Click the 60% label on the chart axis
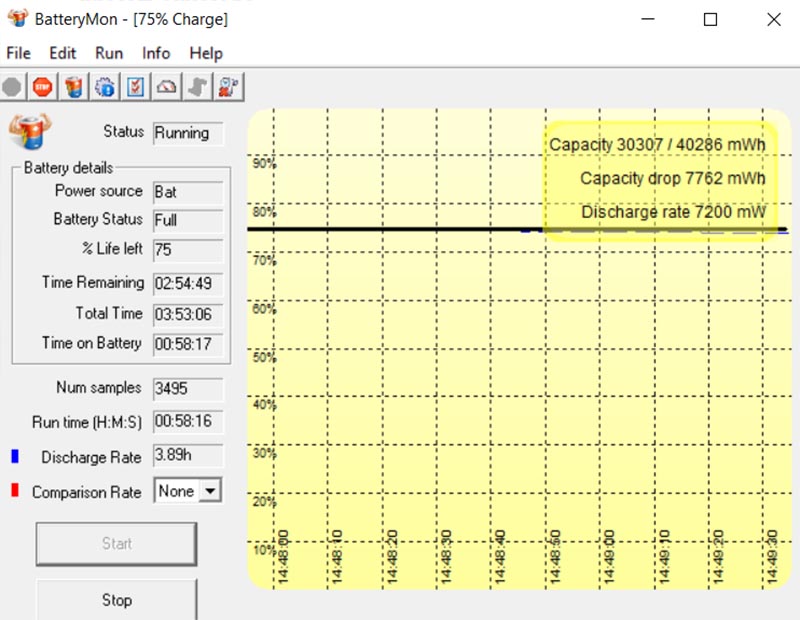Viewport: 800px width, 620px height. click(264, 309)
